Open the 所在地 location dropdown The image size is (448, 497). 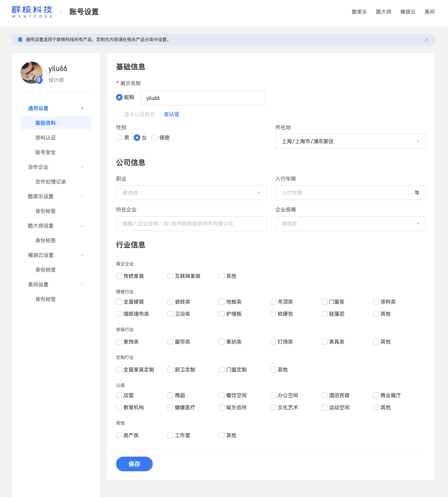(351, 141)
